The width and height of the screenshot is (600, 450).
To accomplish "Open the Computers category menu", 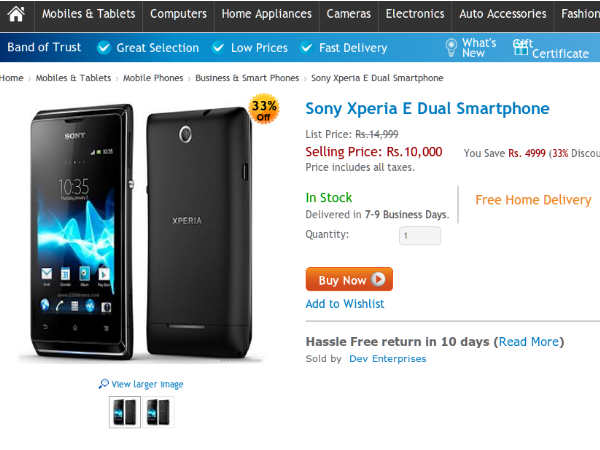I will tap(179, 14).
